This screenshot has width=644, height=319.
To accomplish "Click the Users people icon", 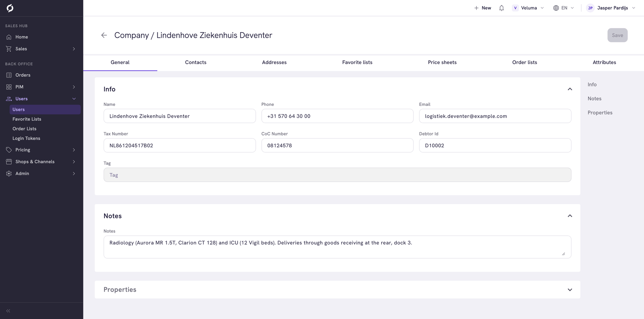I will (x=9, y=99).
